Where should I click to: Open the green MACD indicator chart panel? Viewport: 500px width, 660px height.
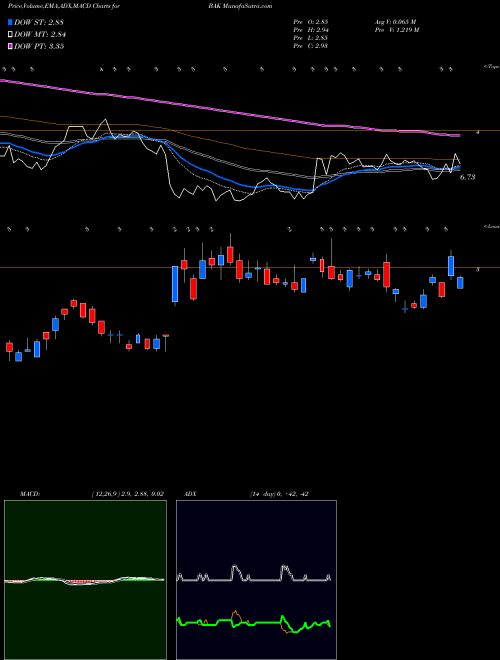coord(85,580)
